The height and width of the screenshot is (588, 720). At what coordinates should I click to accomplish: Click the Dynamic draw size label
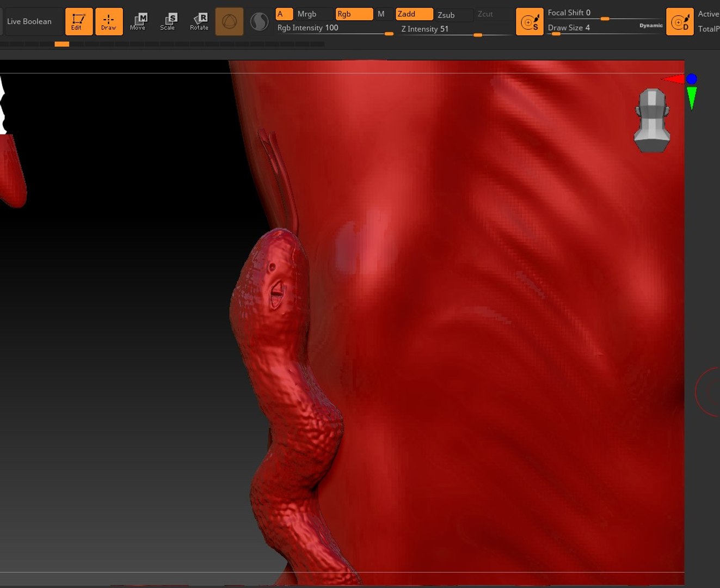(x=651, y=26)
